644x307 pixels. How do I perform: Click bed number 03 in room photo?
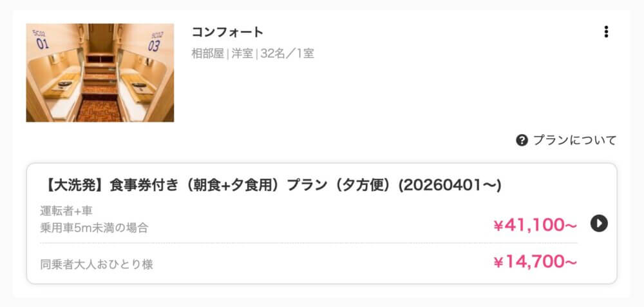pos(154,46)
